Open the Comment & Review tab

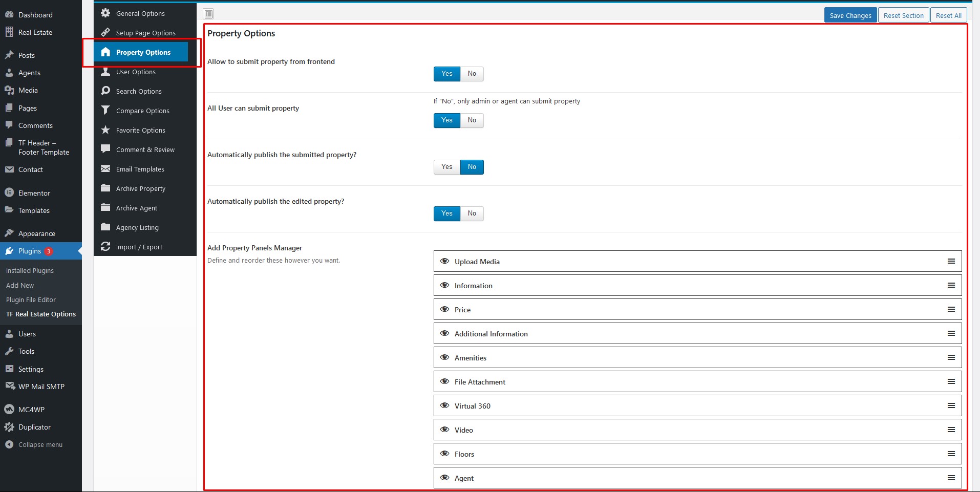[x=145, y=149]
